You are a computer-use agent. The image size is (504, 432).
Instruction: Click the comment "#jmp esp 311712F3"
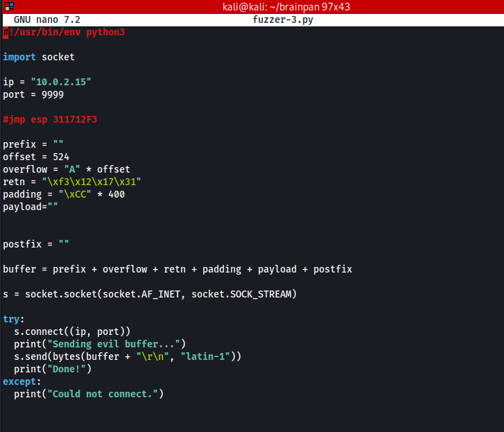(50, 119)
